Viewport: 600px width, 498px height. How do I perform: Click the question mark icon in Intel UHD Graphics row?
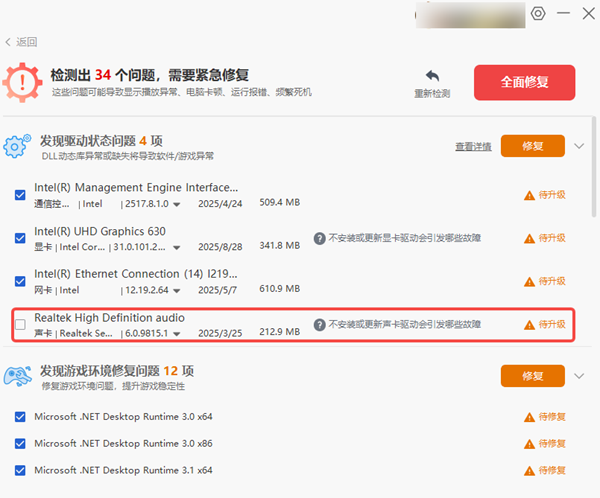(320, 239)
